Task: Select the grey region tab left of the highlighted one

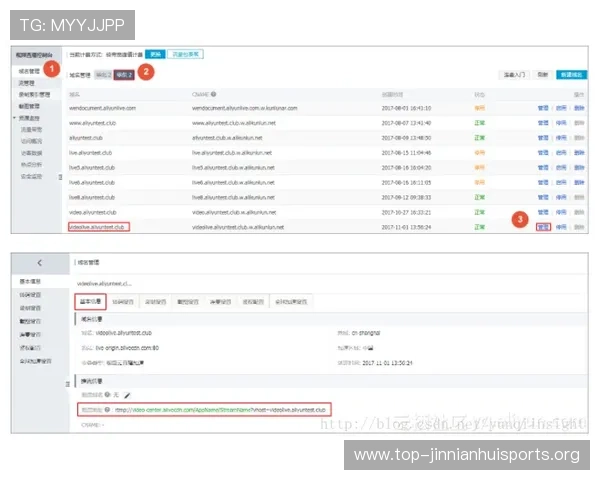Action: click(103, 75)
